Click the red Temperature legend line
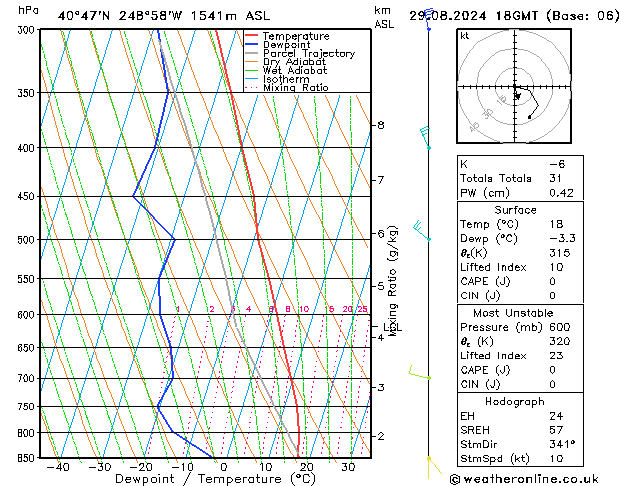This screenshot has height=486, width=629. tap(252, 36)
